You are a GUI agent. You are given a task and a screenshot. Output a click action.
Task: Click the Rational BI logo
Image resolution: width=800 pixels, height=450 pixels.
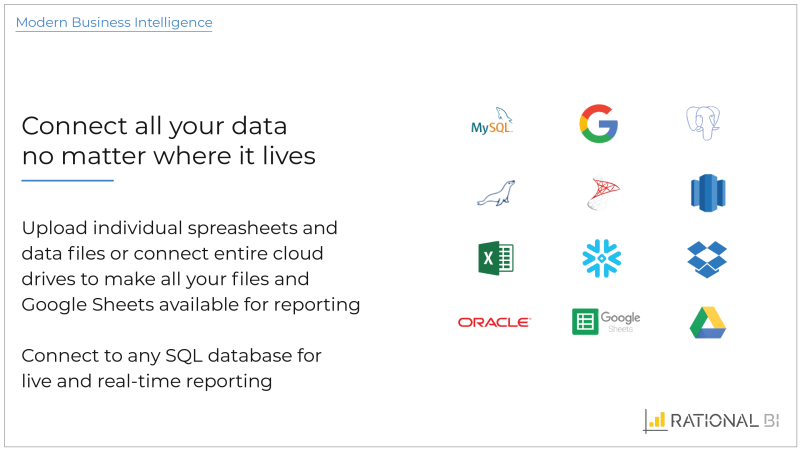pos(711,421)
